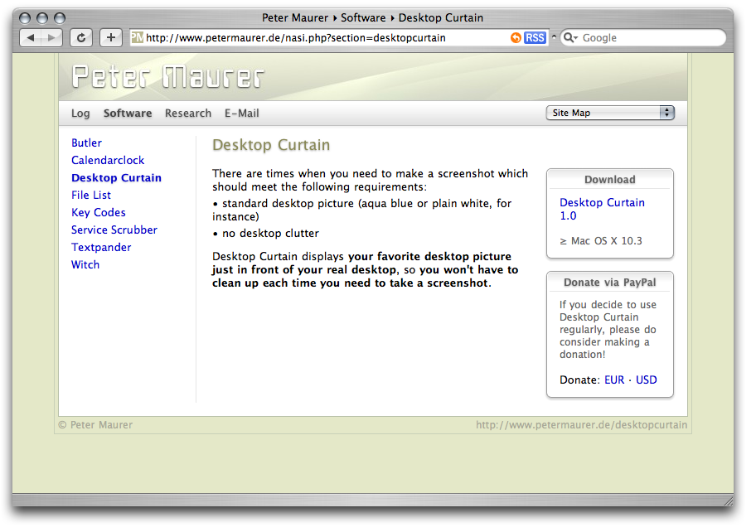
Task: Select Textpander in the sidebar
Action: (x=101, y=248)
